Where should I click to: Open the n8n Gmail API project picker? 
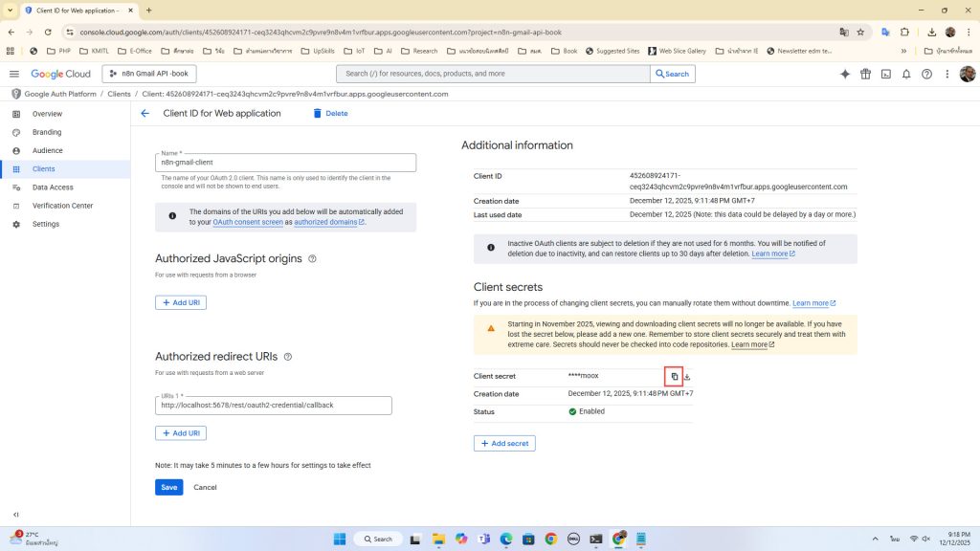tap(149, 74)
